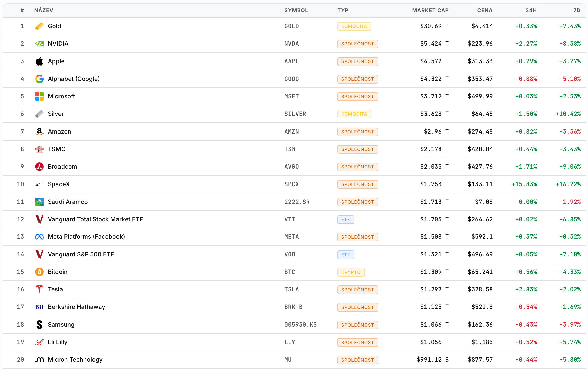Click the Saudi Aramco logo icon

[x=39, y=202]
